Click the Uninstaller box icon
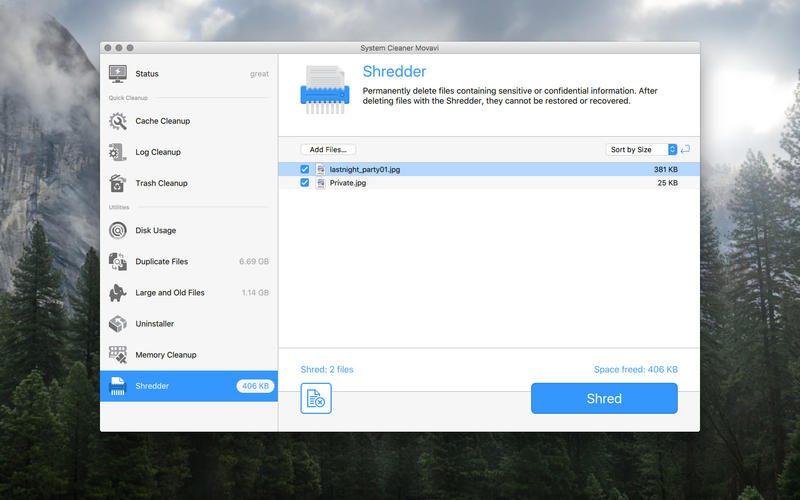Image resolution: width=800 pixels, height=500 pixels. click(x=117, y=323)
